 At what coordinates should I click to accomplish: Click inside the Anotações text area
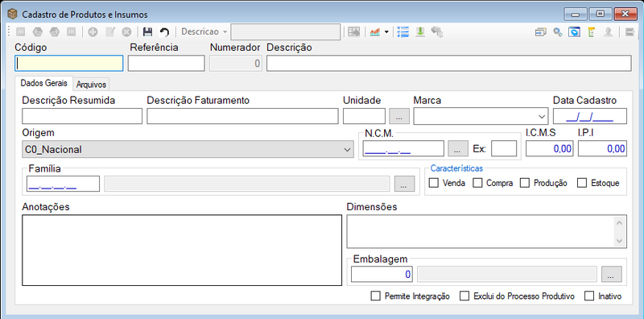click(182, 250)
